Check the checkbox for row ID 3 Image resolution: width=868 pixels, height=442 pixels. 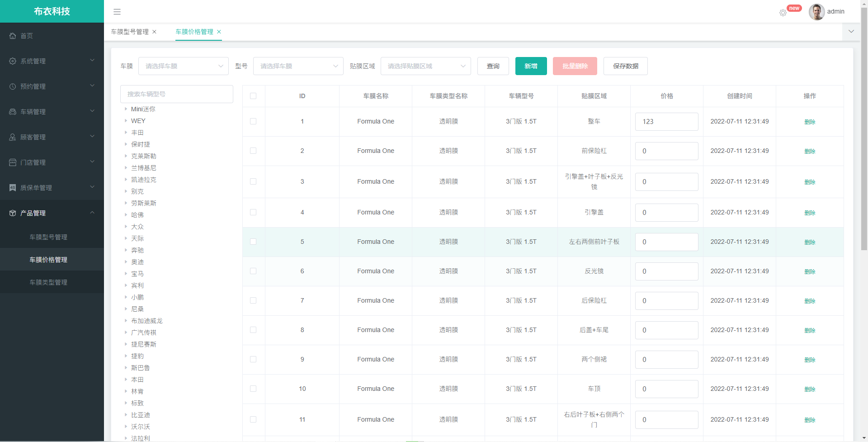click(253, 181)
